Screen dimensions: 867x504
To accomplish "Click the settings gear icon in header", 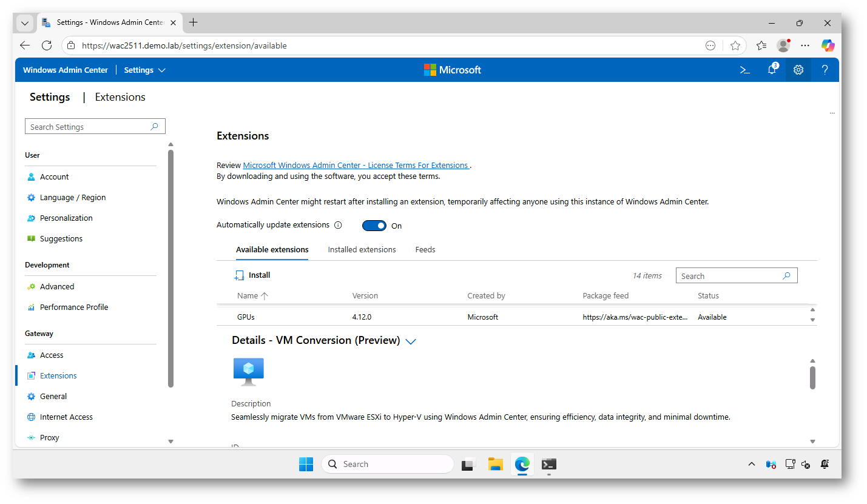I will (x=798, y=70).
